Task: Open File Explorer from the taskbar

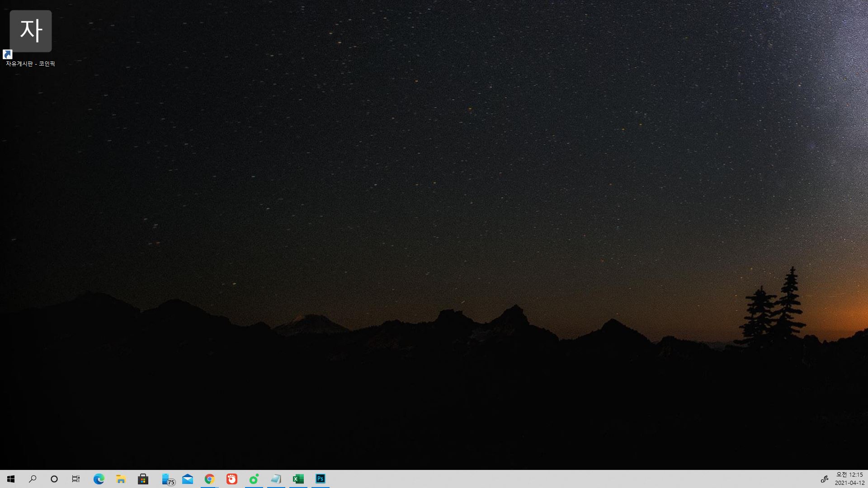Action: coord(121,479)
